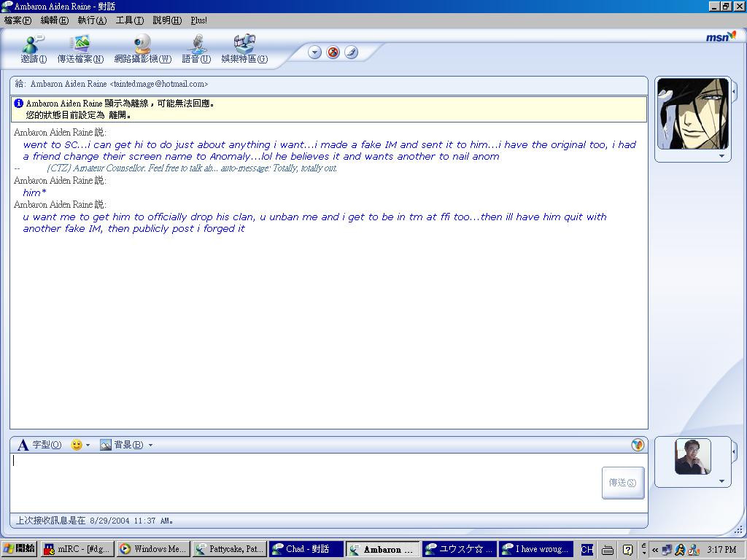Click the 傳送(S) send button
The height and width of the screenshot is (560, 747).
pos(623,483)
